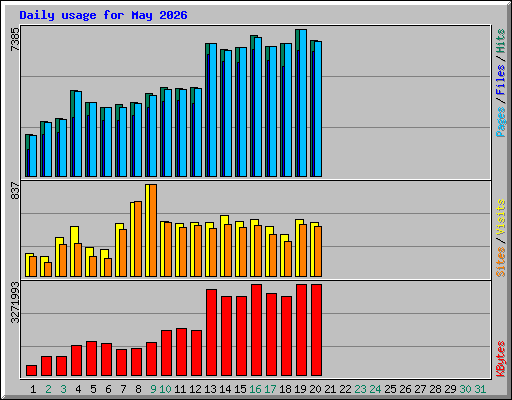Select day 21 on the x-axis
512x400 pixels.
click(330, 389)
